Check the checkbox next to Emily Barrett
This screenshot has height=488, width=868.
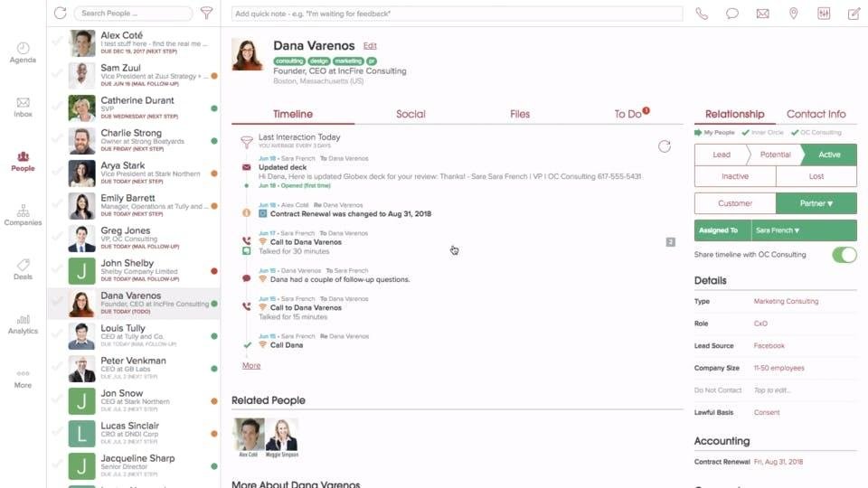click(x=57, y=205)
